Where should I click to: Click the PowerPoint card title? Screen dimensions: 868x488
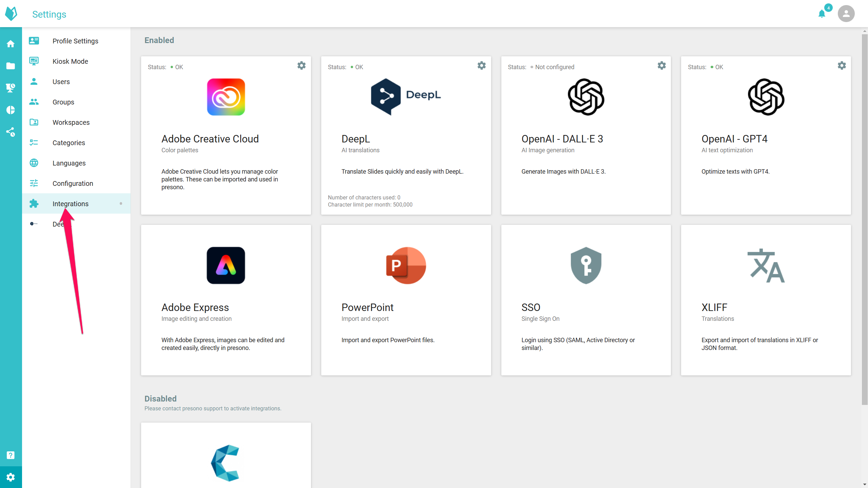(367, 307)
